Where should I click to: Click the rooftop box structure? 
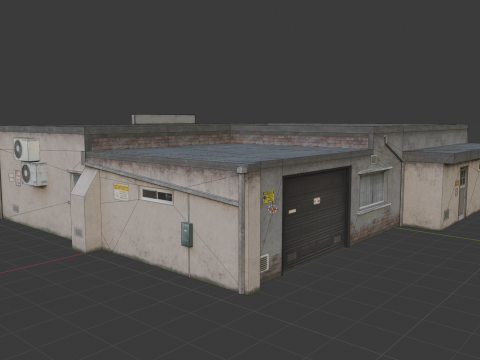[x=163, y=119]
